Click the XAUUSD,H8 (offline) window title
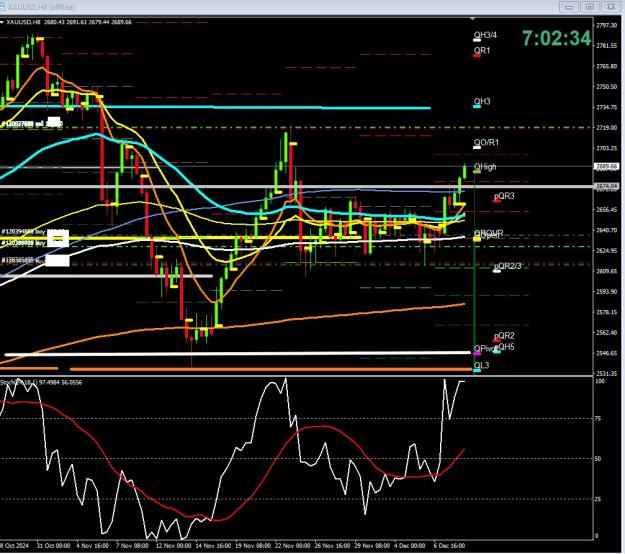625x554 pixels. [x=41, y=7]
